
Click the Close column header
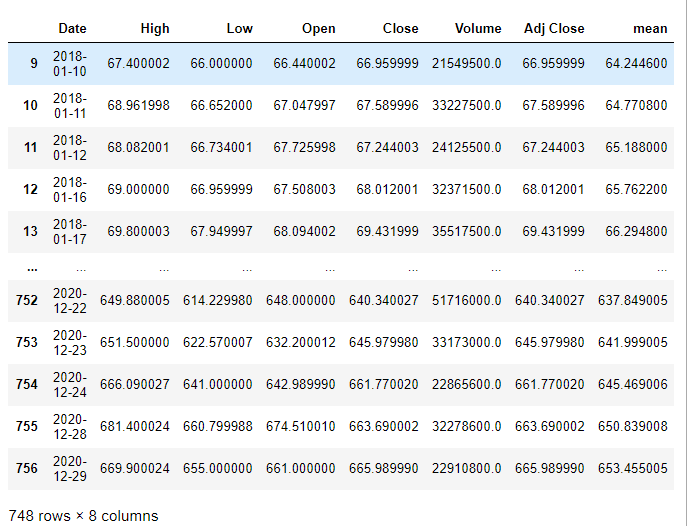400,28
